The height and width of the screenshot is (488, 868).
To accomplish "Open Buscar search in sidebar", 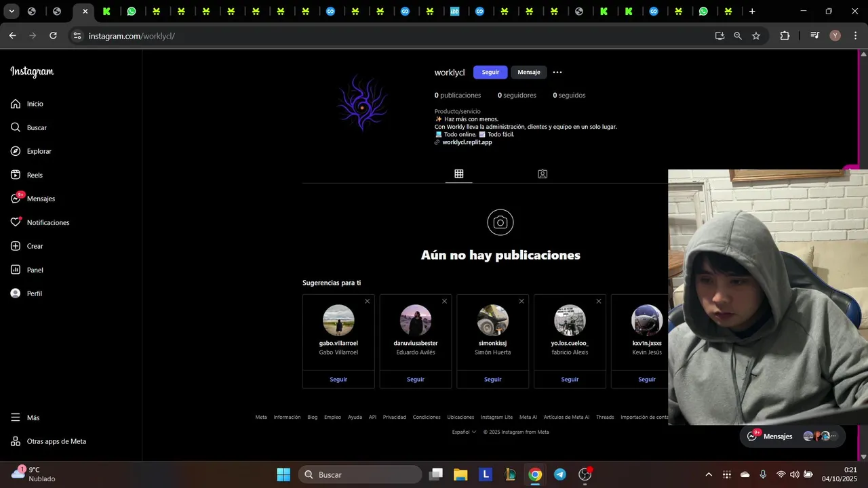I will pos(28,127).
